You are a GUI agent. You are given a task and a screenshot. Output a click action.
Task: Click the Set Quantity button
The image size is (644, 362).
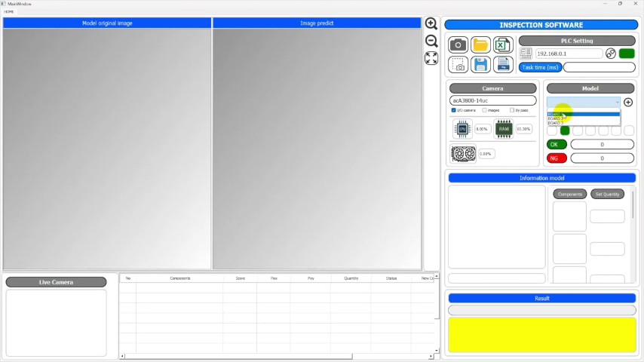[x=607, y=194]
